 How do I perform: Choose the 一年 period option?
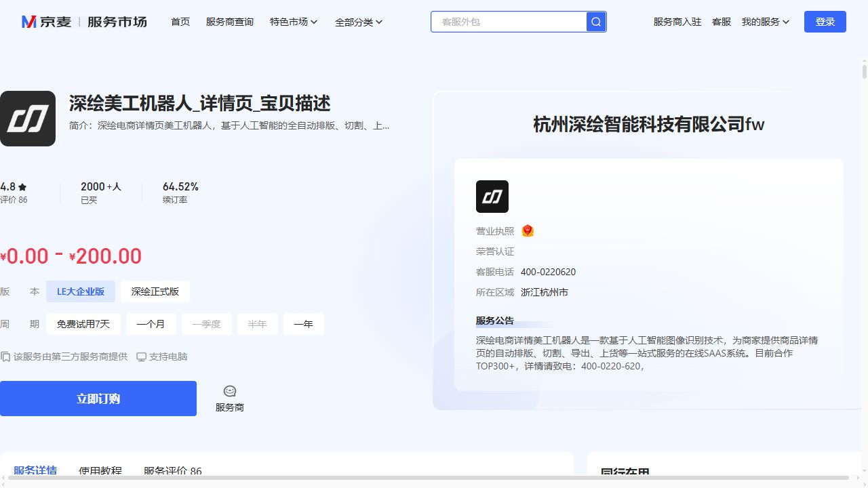click(304, 324)
